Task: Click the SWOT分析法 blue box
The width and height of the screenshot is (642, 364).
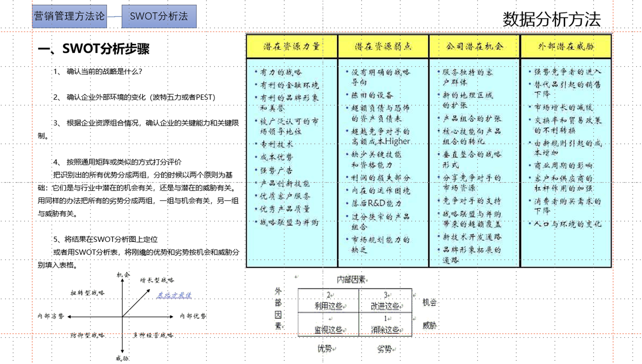Action: pyautogui.click(x=159, y=16)
